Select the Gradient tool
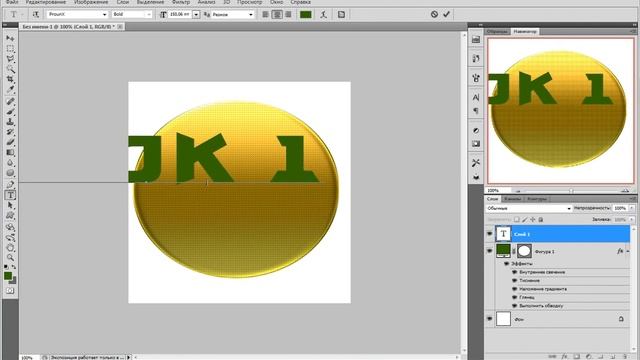640x360 pixels. (10, 152)
